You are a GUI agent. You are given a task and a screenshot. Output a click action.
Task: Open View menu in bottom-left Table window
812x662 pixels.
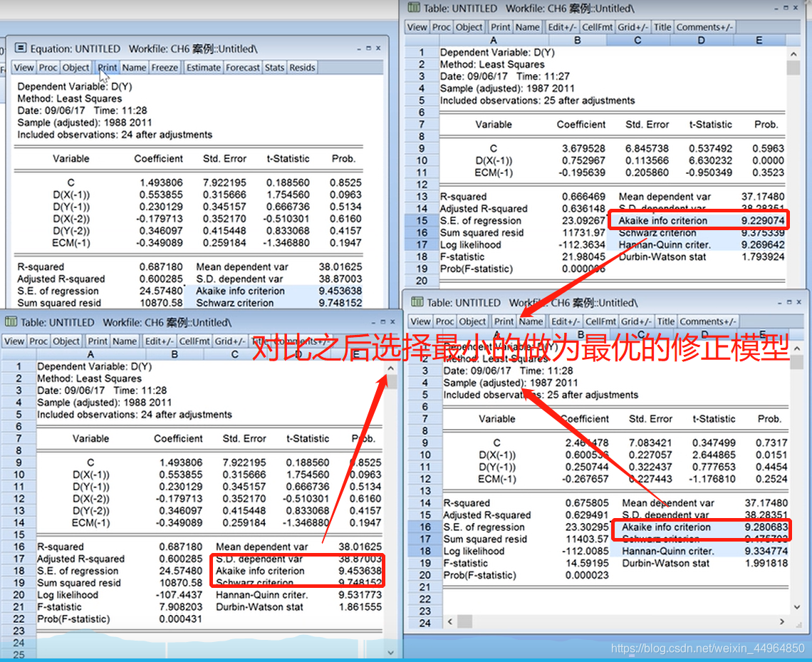(x=14, y=341)
